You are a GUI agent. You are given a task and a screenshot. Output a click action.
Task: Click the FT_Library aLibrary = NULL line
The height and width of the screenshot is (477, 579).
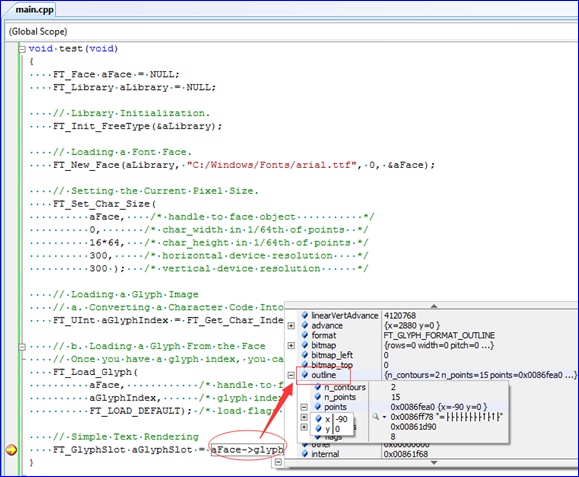134,87
